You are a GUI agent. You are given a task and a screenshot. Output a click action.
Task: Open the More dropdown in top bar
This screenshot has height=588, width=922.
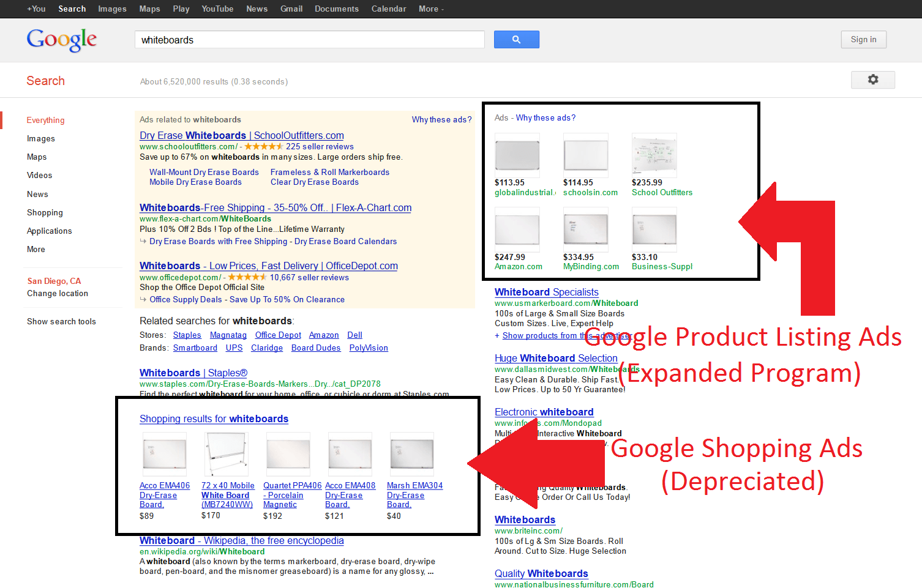pyautogui.click(x=431, y=9)
